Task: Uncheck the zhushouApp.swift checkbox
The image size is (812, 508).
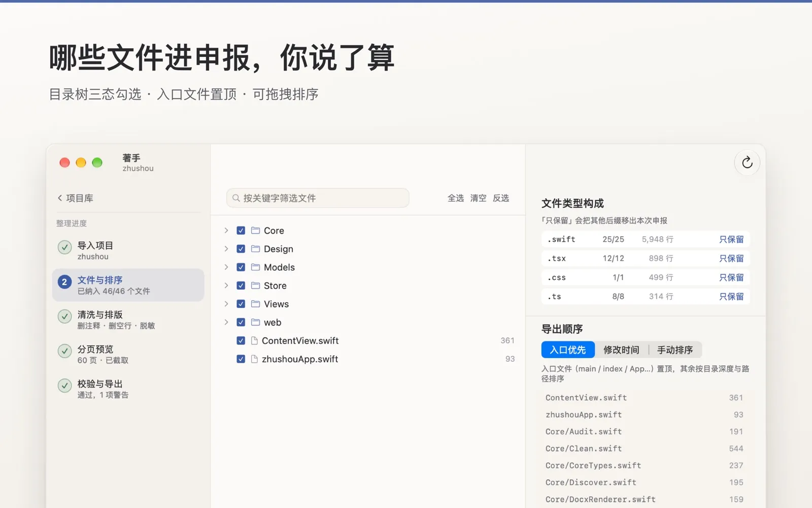Action: coord(241,359)
